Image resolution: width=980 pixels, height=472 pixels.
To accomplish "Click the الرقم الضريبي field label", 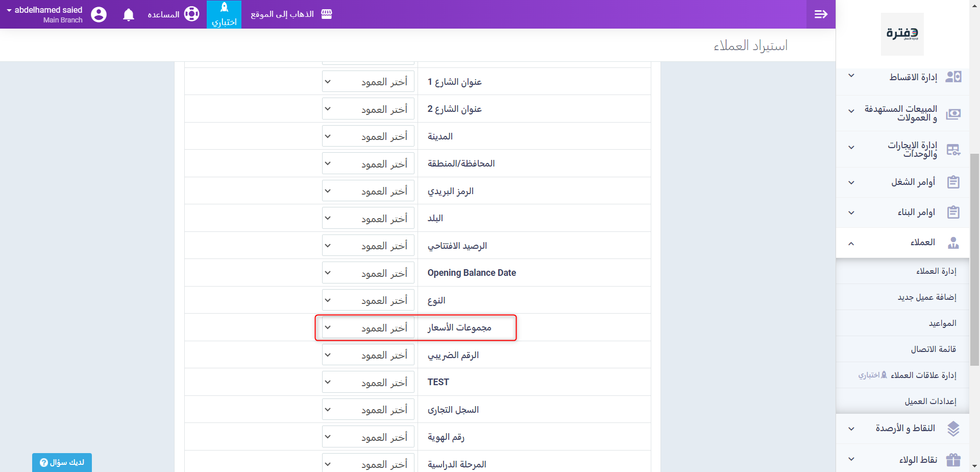I will point(453,355).
